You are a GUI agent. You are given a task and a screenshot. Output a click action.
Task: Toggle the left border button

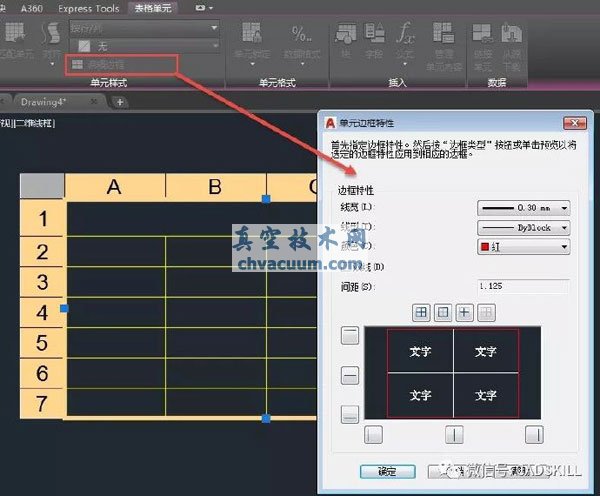(x=373, y=435)
